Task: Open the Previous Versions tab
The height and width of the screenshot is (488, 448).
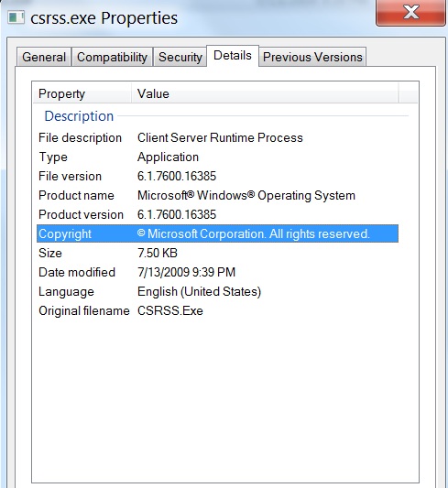Action: pos(312,57)
